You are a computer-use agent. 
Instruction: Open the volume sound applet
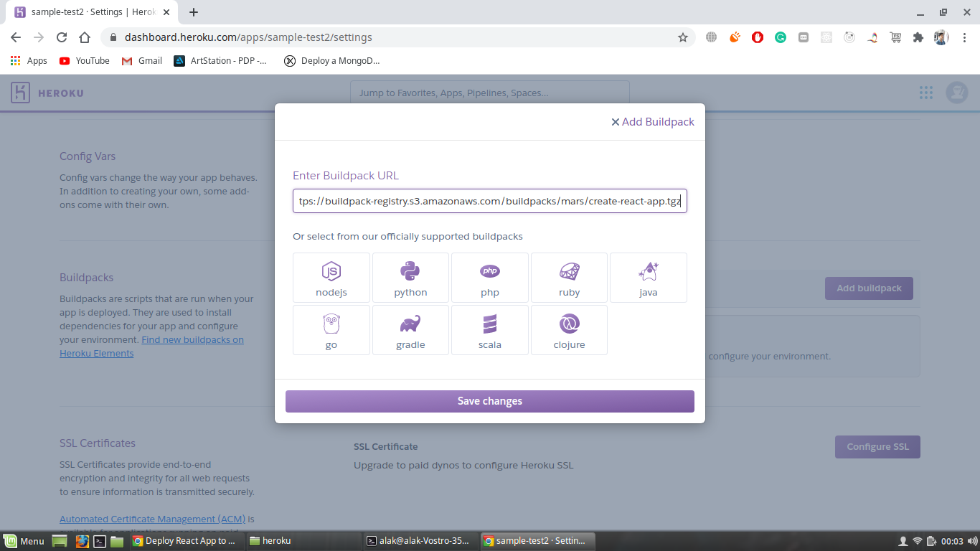pos(971,541)
